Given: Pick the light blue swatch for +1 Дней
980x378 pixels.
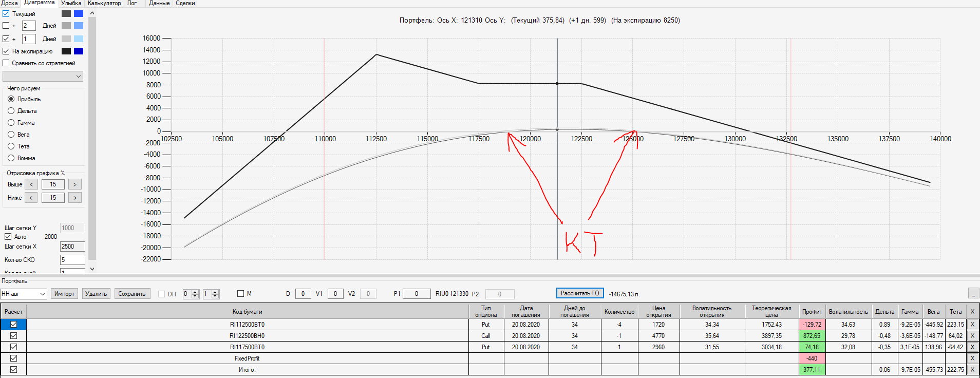Looking at the screenshot, I should (79, 39).
